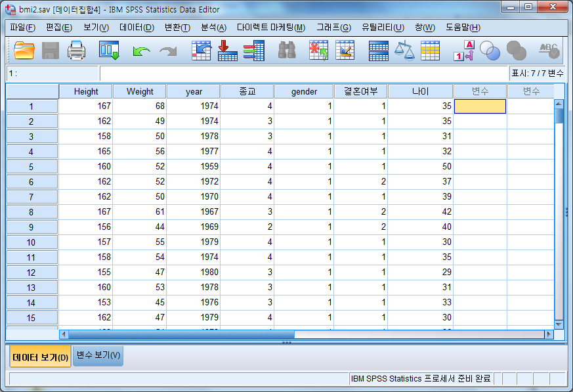Click the Height column header
Viewport: 573px width, 392px height.
pyautogui.click(x=86, y=91)
